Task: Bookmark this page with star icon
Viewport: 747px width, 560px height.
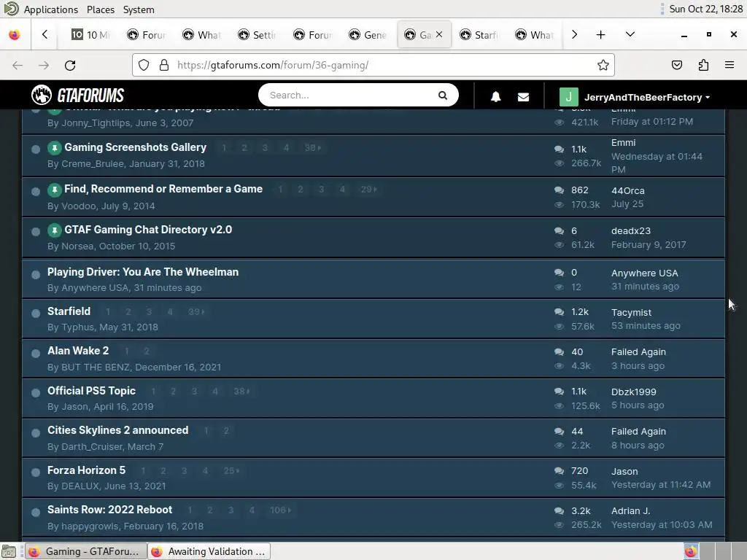Action: coord(603,65)
